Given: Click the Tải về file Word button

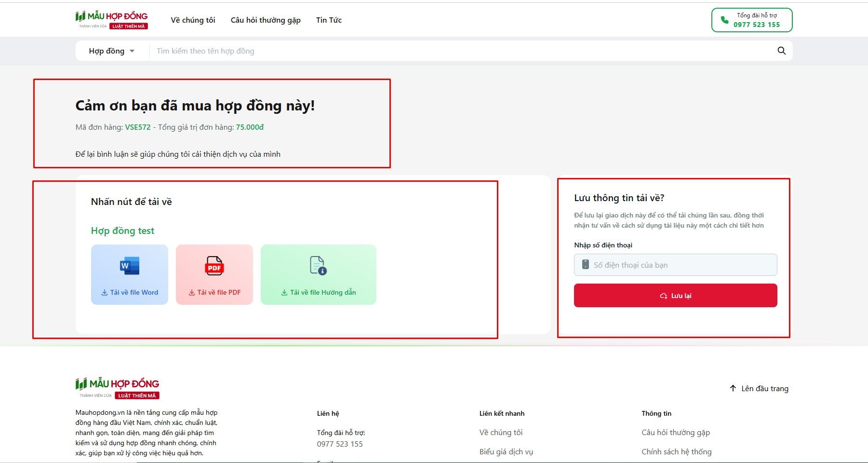Looking at the screenshot, I should (x=129, y=292).
